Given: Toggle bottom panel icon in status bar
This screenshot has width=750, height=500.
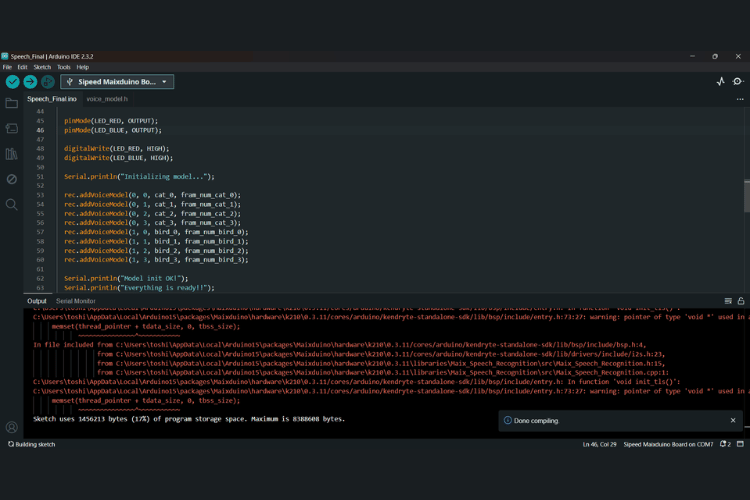Looking at the screenshot, I should tap(740, 444).
